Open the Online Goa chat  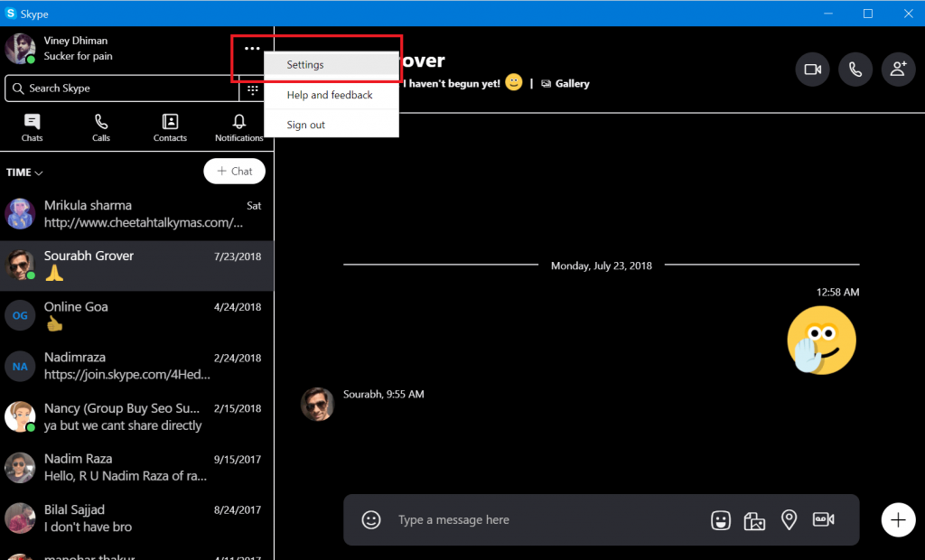pyautogui.click(x=137, y=316)
